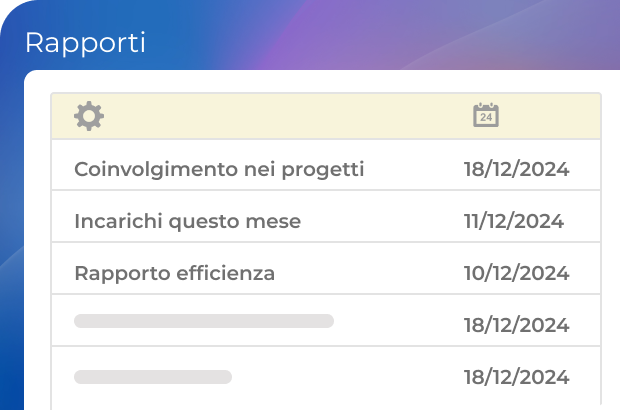Click the 10/12/2024 date
This screenshot has width=620, height=410.
pyautogui.click(x=516, y=273)
